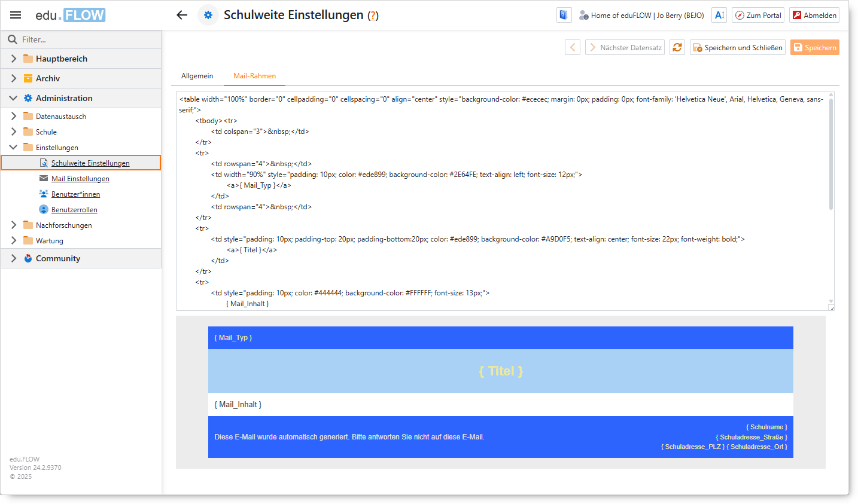Expand the Datenaustausch folder
Viewport: 858px width, 504px height.
coord(13,116)
